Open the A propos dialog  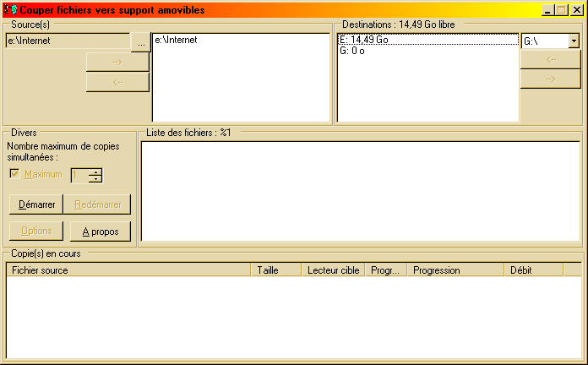pyautogui.click(x=100, y=232)
